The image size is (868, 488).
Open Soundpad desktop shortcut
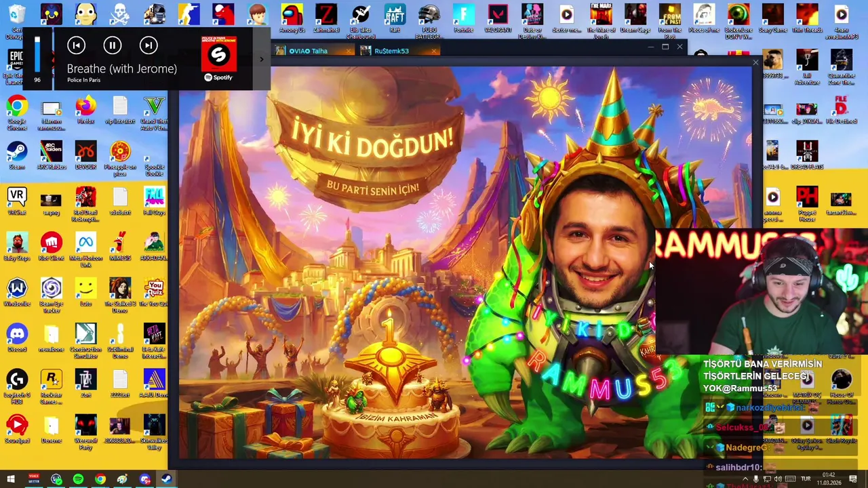pos(17,429)
